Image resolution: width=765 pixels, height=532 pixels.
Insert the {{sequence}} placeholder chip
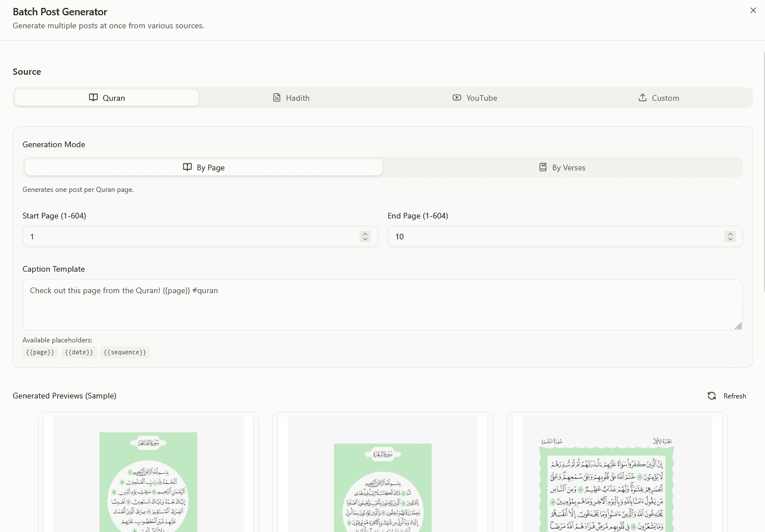pos(125,352)
